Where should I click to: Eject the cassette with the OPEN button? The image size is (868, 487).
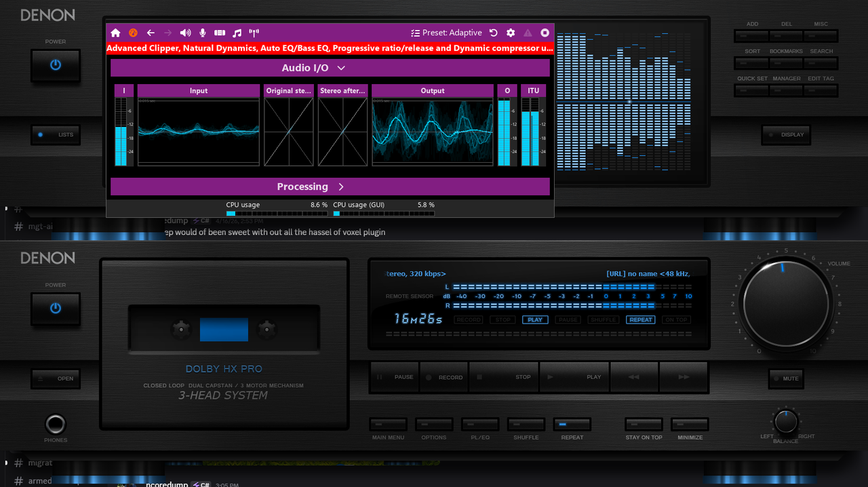(56, 378)
